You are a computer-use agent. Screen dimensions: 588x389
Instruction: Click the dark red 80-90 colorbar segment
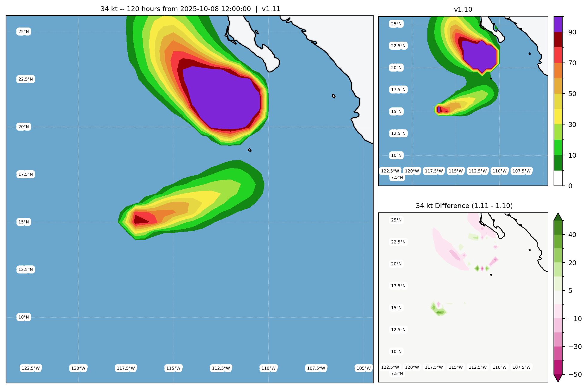click(558, 39)
